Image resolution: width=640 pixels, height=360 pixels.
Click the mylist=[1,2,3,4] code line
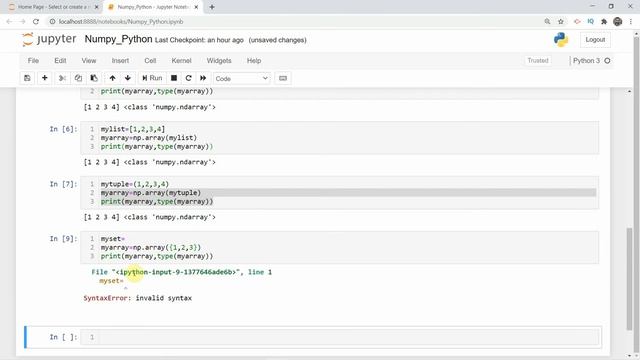tap(133, 129)
